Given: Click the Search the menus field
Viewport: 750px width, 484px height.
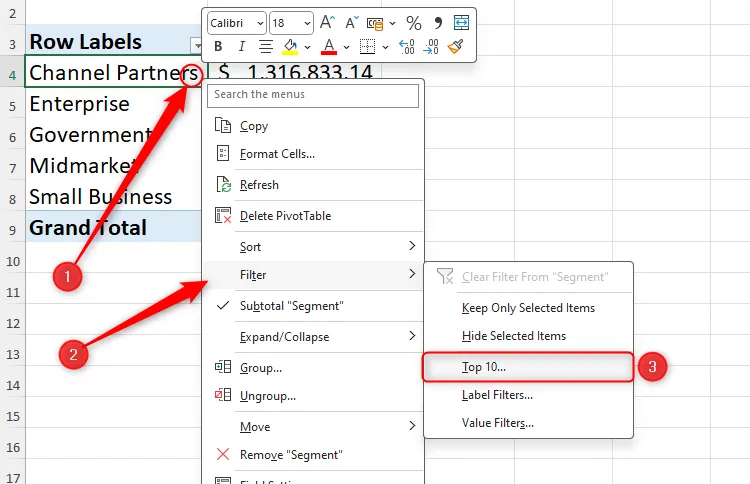Looking at the screenshot, I should pyautogui.click(x=313, y=95).
